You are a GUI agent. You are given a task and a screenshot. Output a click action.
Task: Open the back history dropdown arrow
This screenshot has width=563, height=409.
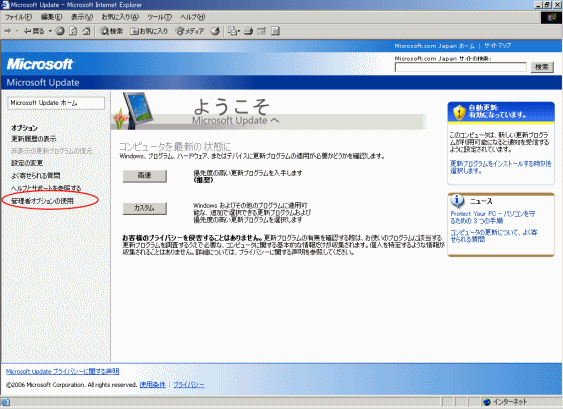50,31
